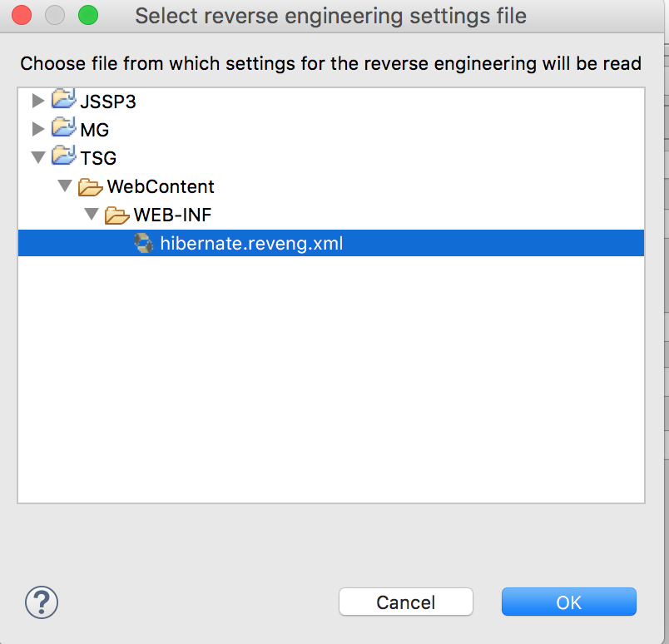Image resolution: width=669 pixels, height=644 pixels.
Task: Select the TSG project label
Action: [x=98, y=158]
